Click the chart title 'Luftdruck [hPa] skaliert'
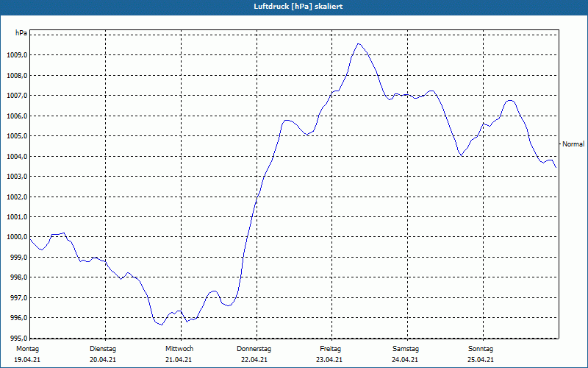 [298, 7]
